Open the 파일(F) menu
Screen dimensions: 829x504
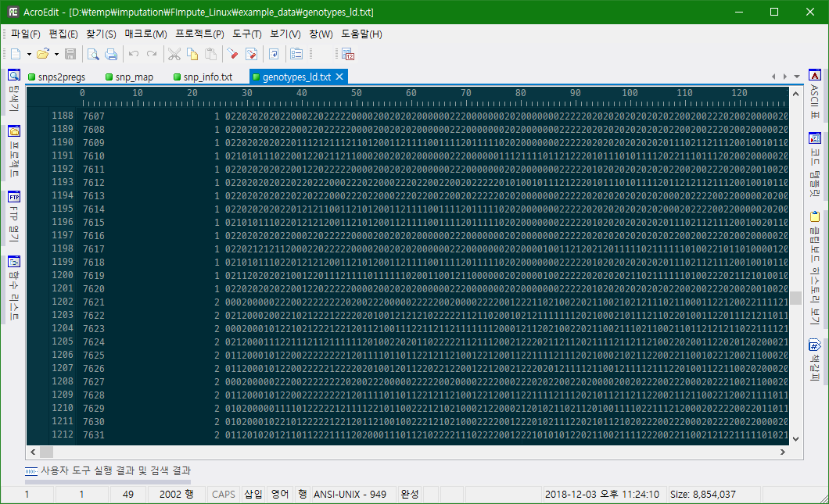26,34
